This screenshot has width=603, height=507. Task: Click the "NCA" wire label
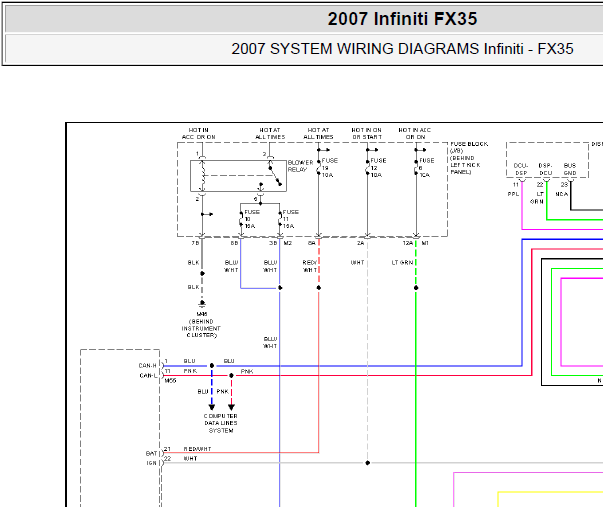[x=562, y=194]
